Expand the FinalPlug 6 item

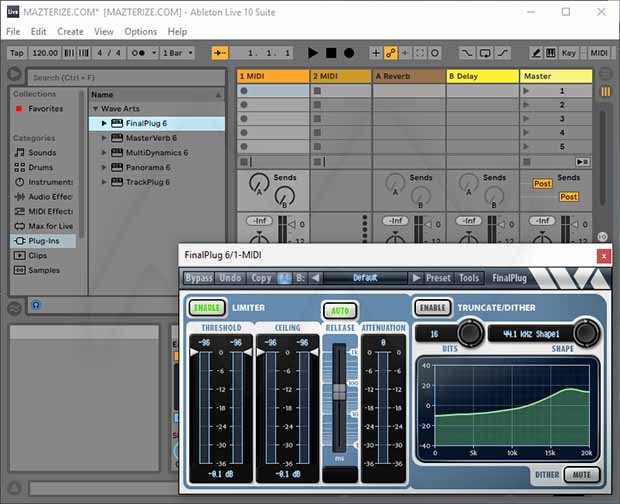point(104,123)
